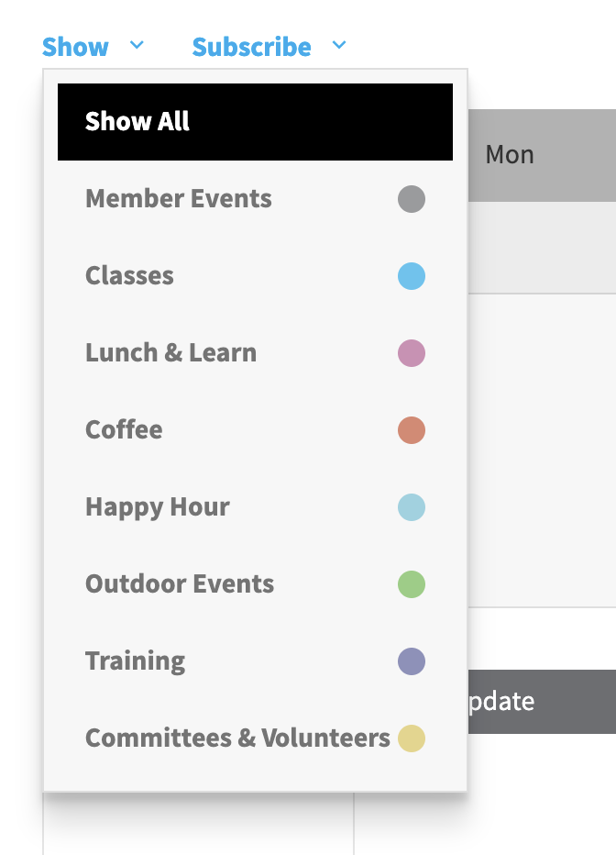Click the orange Coffee color dot
This screenshot has height=855, width=616.
click(412, 430)
